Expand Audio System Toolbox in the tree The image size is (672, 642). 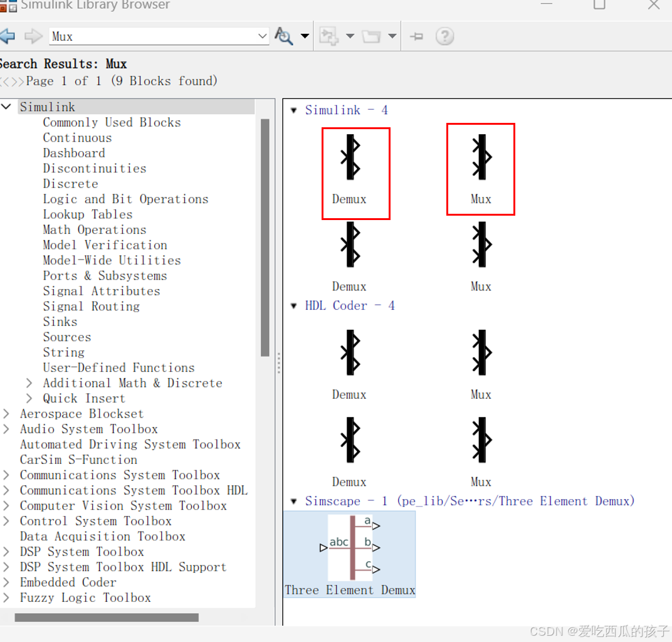[x=6, y=429]
